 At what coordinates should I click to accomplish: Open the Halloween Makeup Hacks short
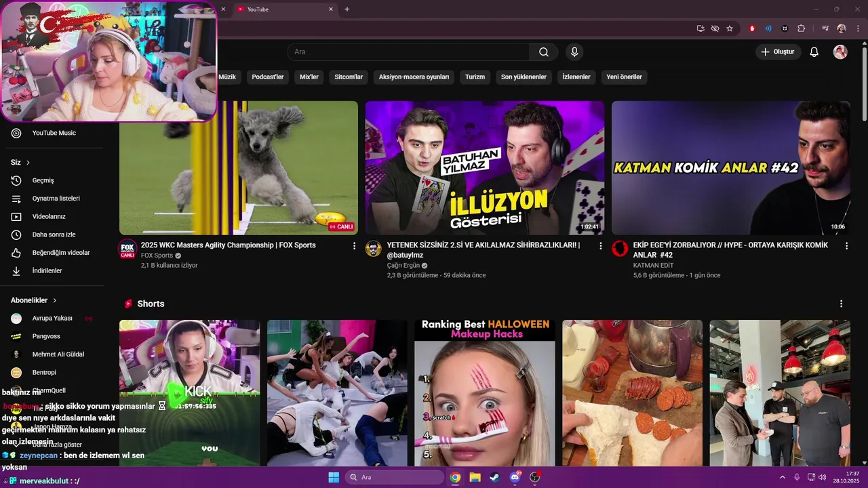coord(485,393)
